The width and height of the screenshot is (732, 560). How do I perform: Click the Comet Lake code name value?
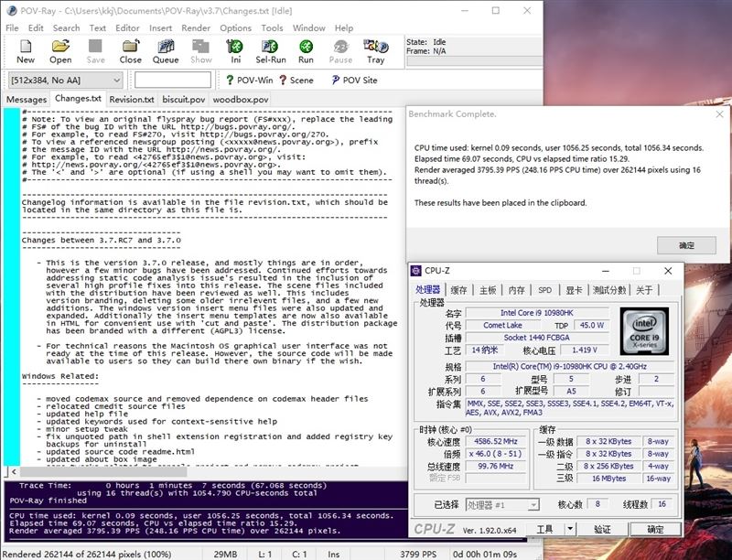pyautogui.click(x=502, y=325)
